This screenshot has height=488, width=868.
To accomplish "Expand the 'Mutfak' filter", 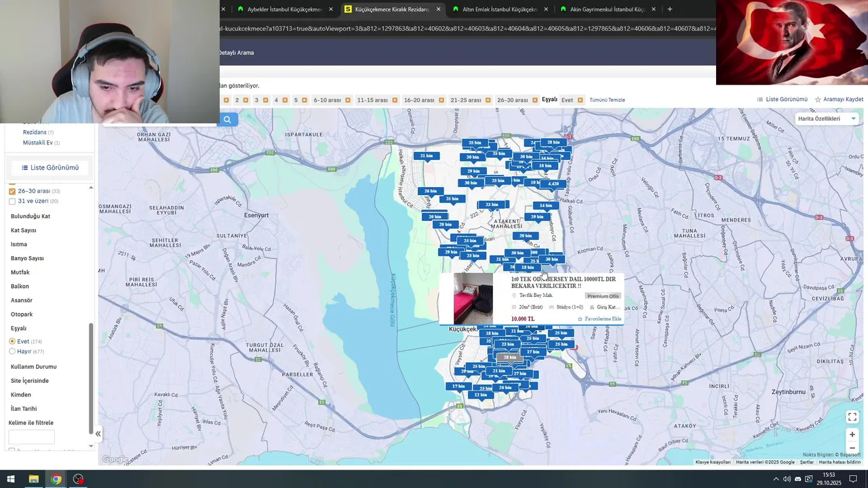I will (x=20, y=272).
